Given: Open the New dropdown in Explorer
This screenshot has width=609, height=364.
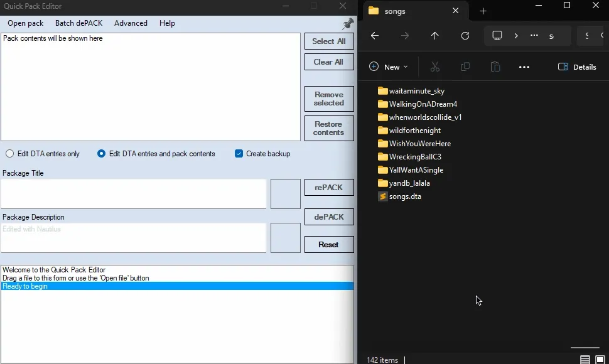Looking at the screenshot, I should (x=388, y=67).
